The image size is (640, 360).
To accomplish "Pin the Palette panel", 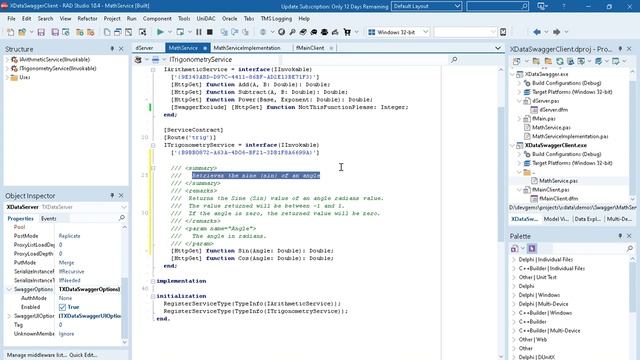I will [620, 236].
